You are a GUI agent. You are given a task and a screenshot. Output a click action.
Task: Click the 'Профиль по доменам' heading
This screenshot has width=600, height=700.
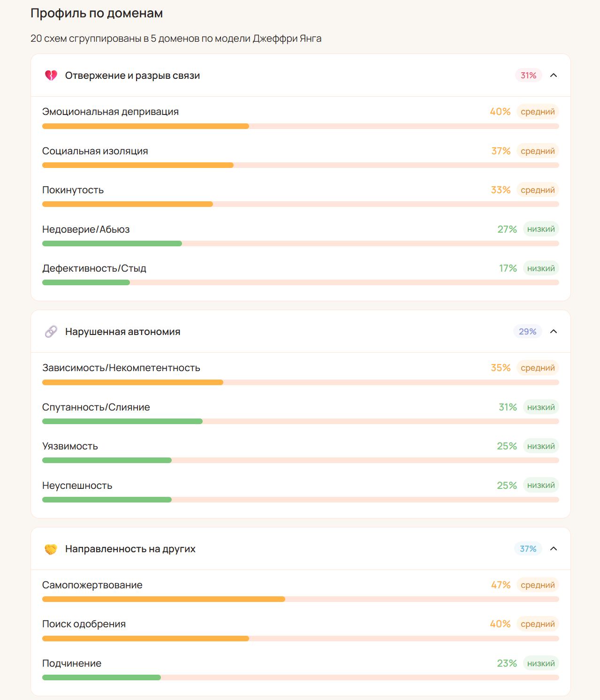[96, 13]
